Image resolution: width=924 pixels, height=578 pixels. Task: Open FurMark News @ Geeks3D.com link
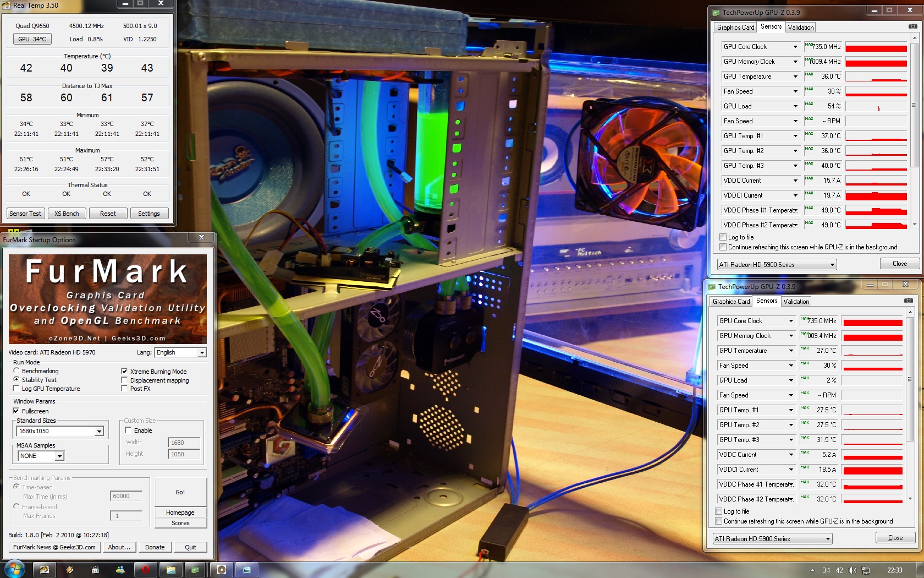click(54, 547)
